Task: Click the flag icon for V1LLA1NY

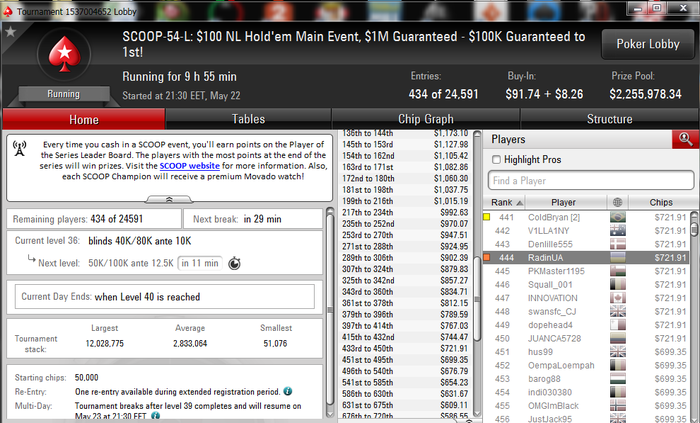Action: [x=618, y=231]
